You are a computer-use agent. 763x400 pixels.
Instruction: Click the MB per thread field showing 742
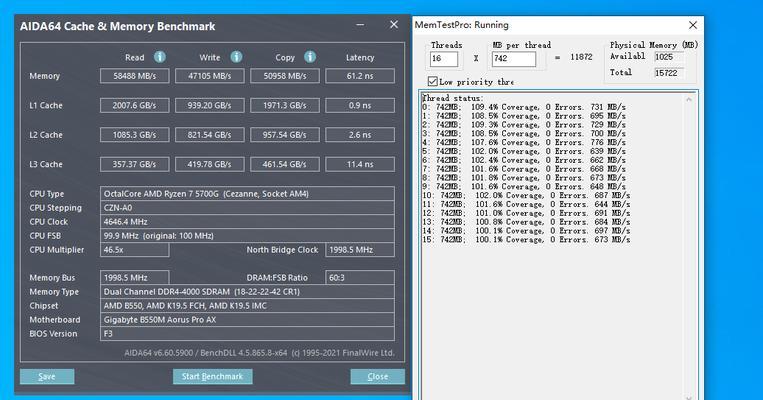click(x=514, y=59)
